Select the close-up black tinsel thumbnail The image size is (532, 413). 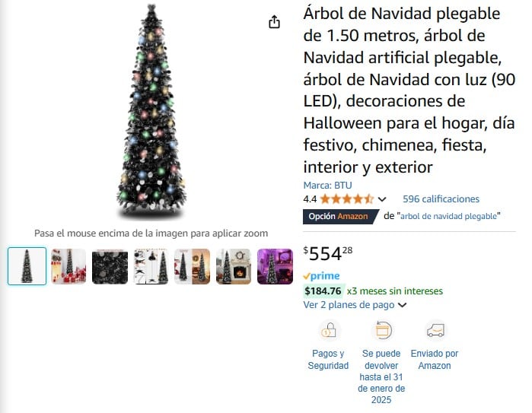110,266
